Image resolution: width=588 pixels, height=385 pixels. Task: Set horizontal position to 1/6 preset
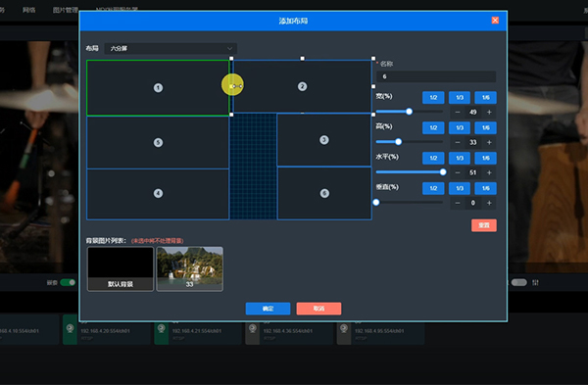486,158
